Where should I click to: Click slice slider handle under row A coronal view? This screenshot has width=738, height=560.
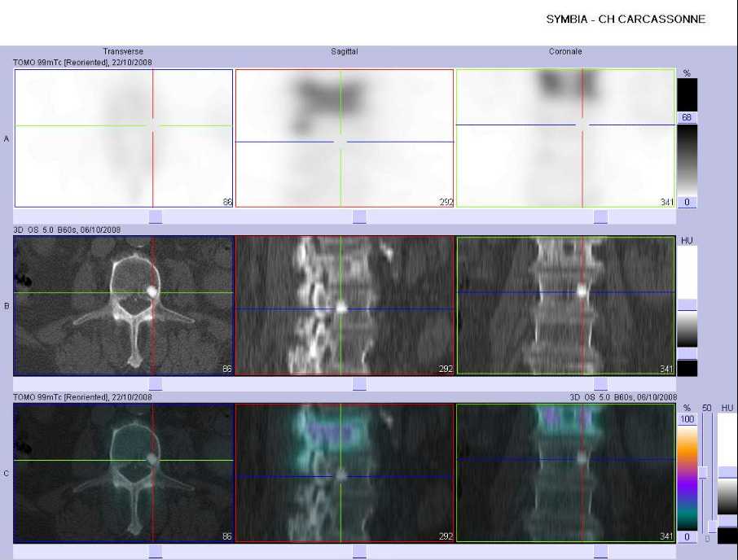tap(600, 217)
